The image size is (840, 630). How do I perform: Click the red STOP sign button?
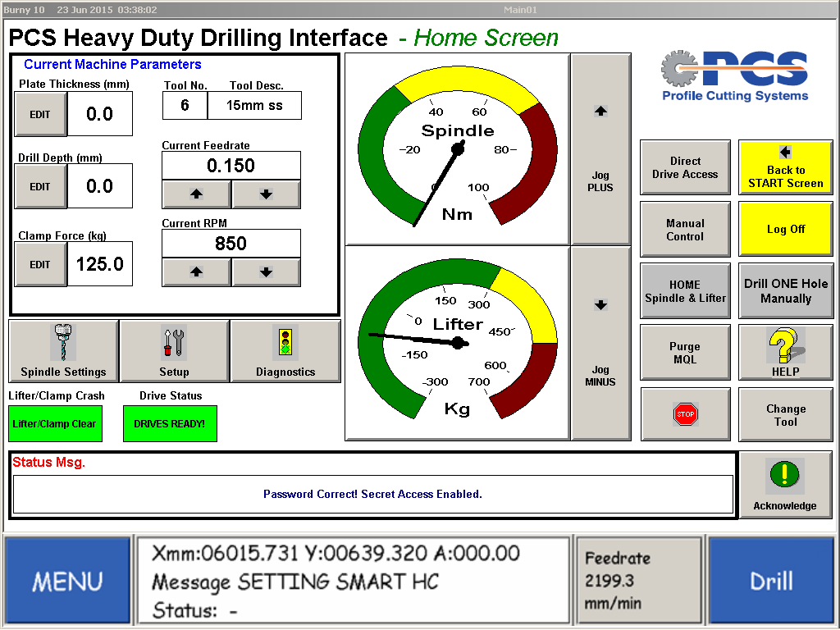click(x=685, y=414)
